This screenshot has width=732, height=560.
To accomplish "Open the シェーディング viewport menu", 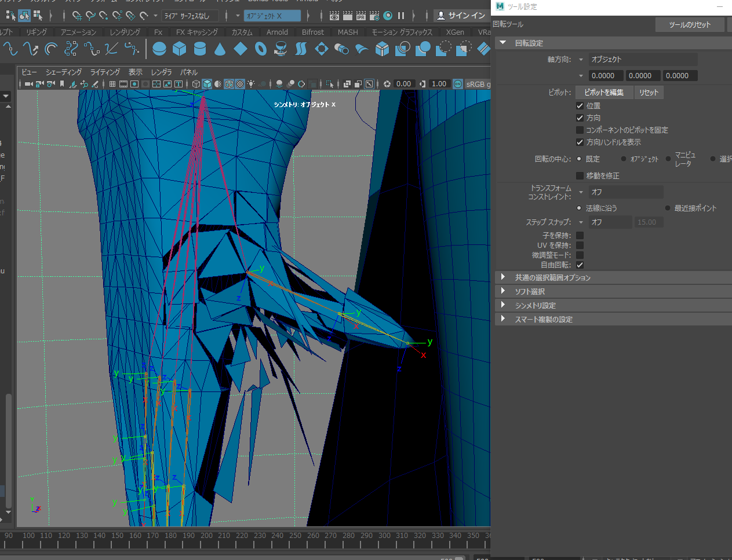I will point(64,72).
